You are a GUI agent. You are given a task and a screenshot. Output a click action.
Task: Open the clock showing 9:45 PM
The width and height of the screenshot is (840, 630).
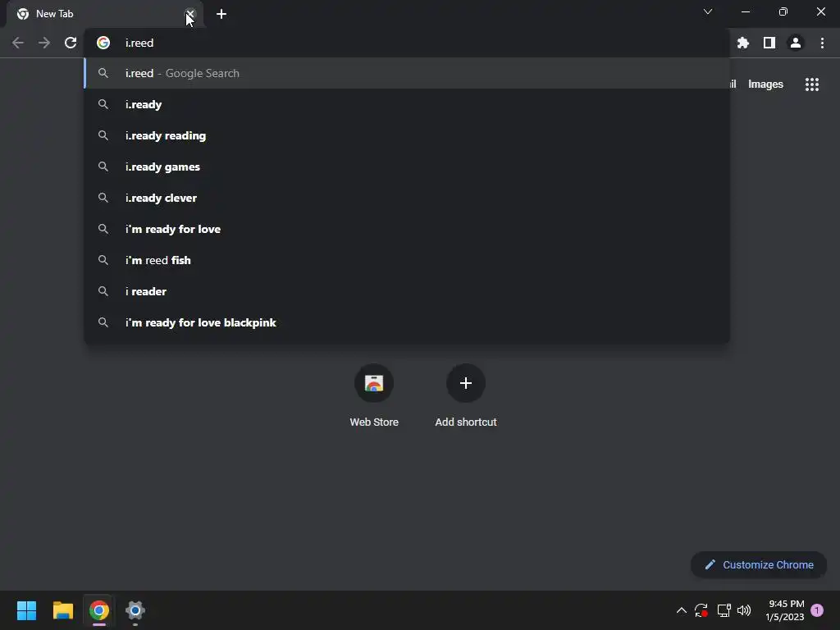pyautogui.click(x=785, y=610)
